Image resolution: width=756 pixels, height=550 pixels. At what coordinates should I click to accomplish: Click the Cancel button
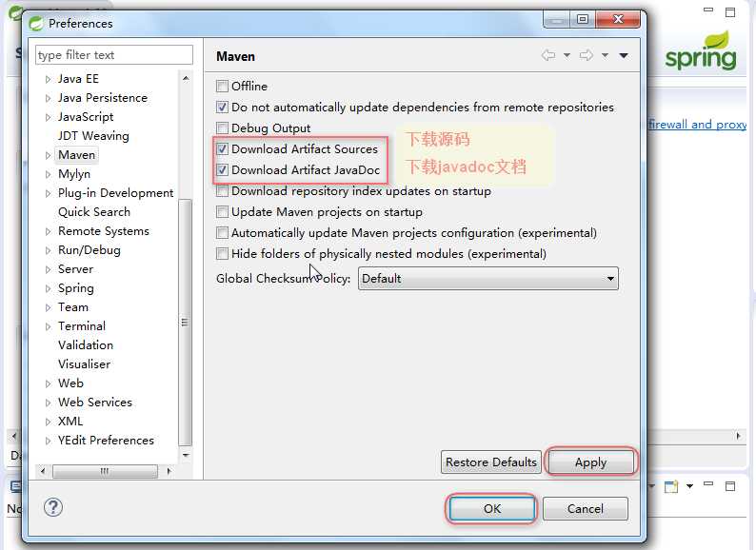point(586,508)
